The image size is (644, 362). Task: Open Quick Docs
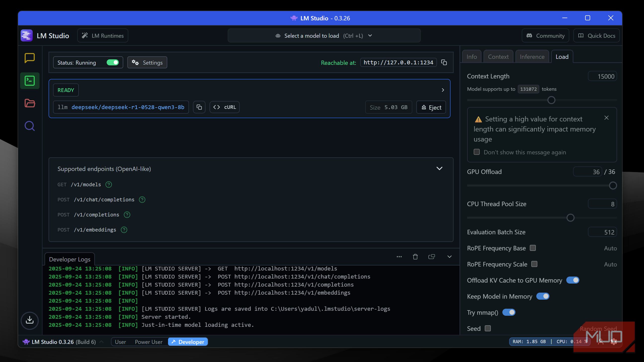coord(596,36)
